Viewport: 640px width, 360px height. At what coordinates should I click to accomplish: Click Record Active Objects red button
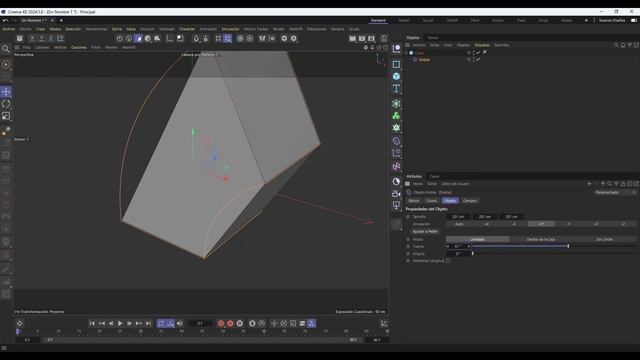click(x=221, y=323)
